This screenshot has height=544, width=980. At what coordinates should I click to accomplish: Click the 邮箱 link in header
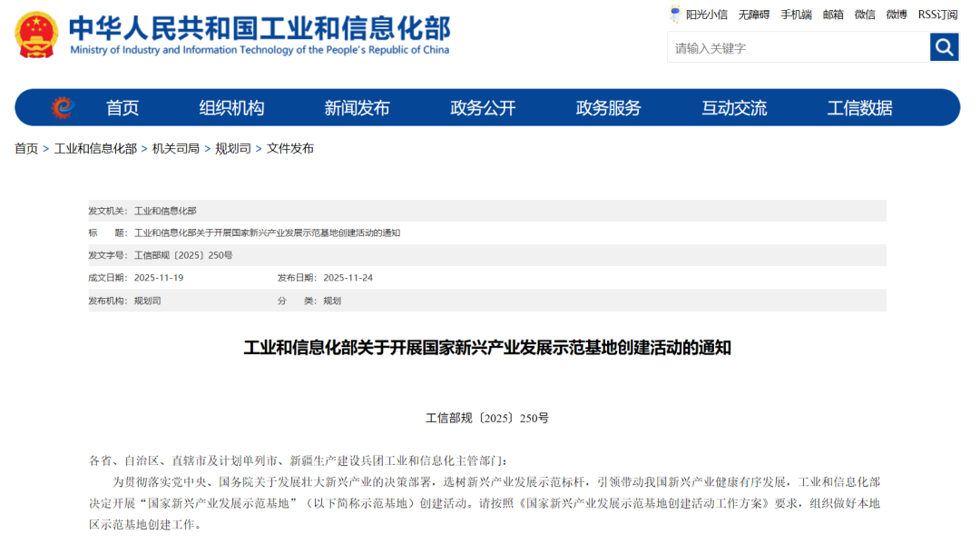click(833, 15)
